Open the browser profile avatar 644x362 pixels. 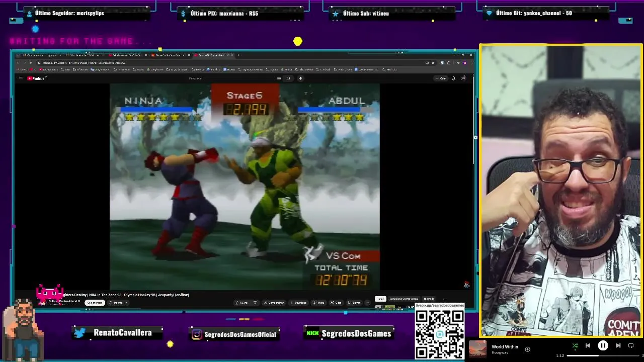point(465,63)
